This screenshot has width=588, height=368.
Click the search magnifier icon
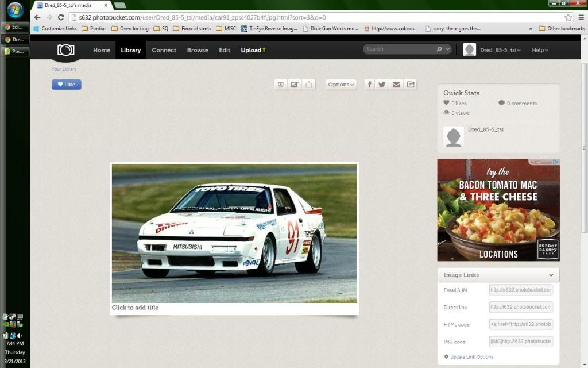439,49
